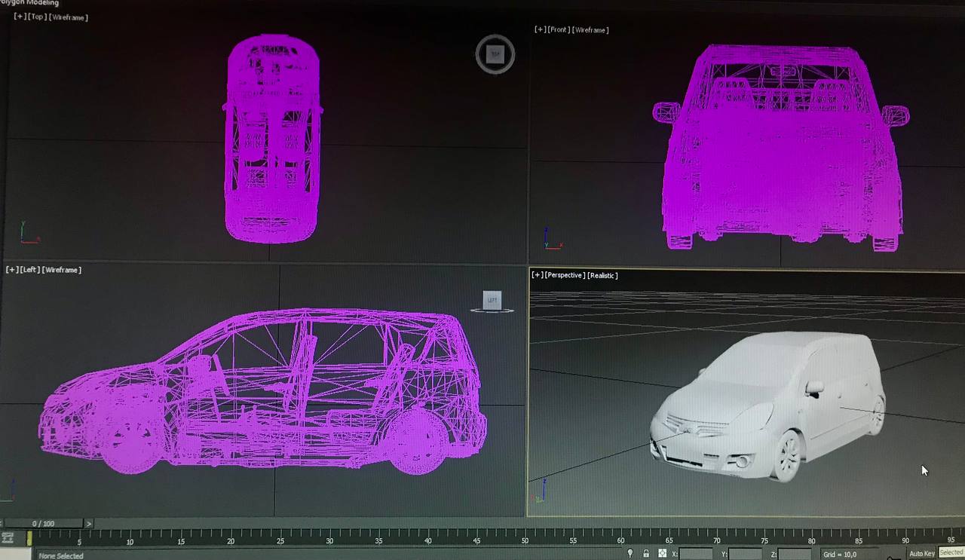Open the Top viewport [Wireframe] shading menu
Viewport: 965px width, 560px height.
coord(69,17)
